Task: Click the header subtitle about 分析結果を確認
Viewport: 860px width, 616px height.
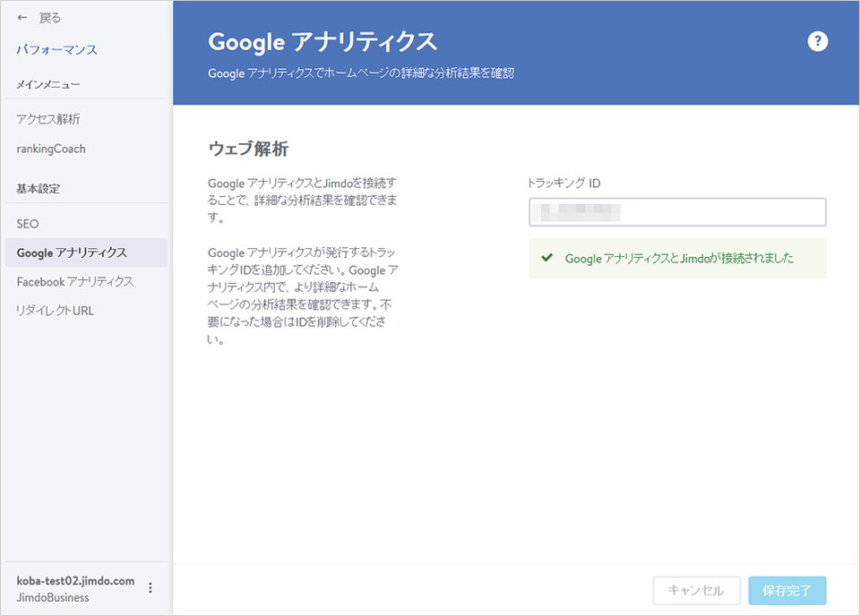Action: coord(361,73)
